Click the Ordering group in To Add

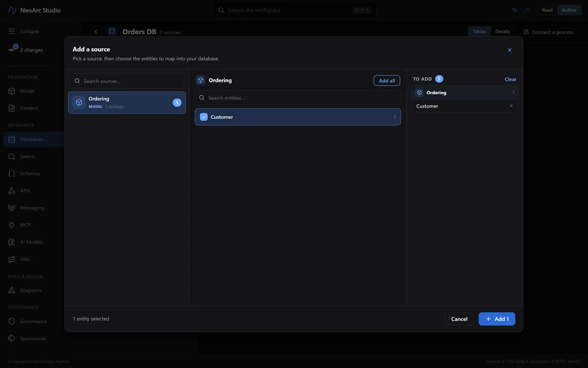[x=465, y=93]
